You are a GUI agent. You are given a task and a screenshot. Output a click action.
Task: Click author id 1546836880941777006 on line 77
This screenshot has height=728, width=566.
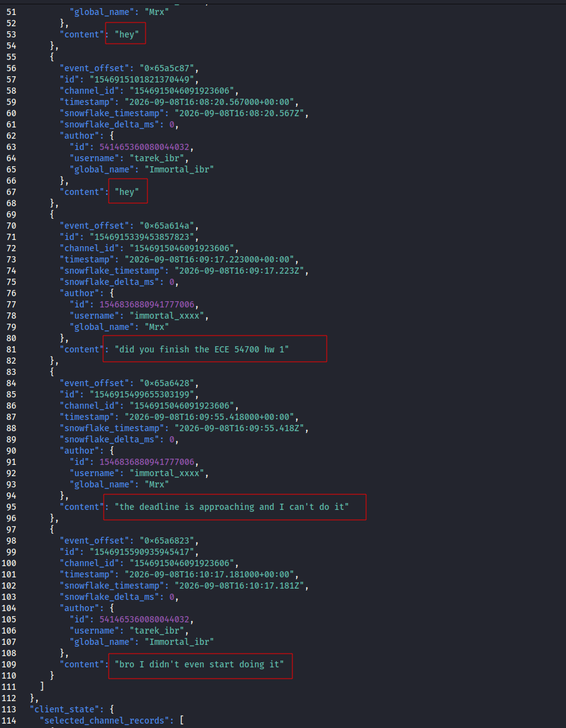tap(147, 304)
